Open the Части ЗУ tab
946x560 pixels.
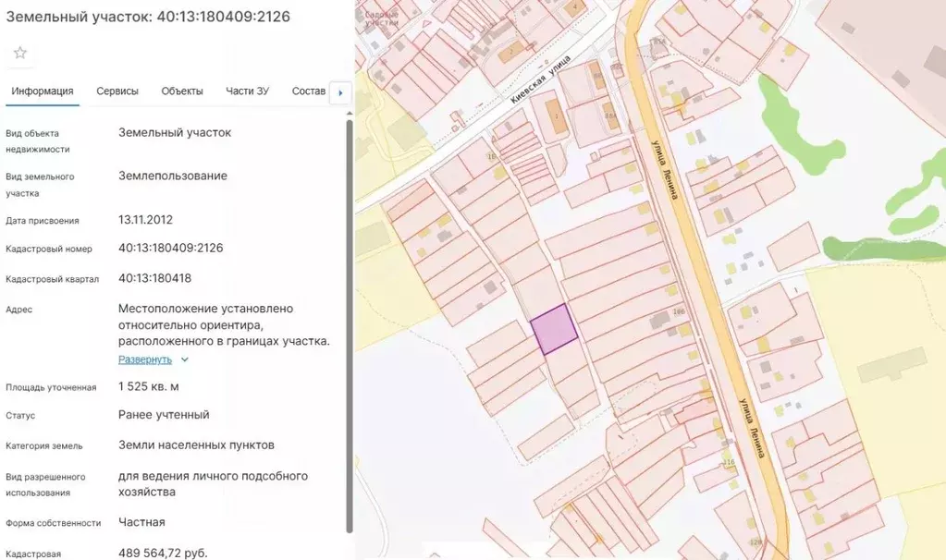coord(247,91)
